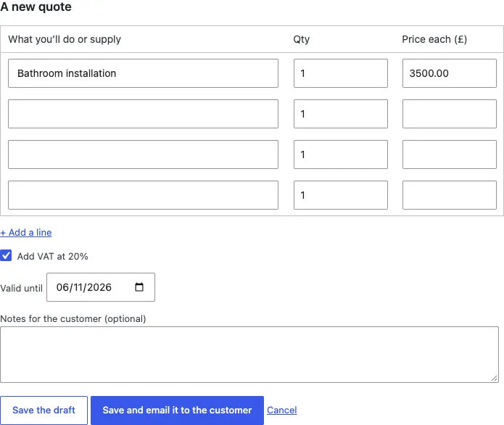Cancel the new quote

pos(282,410)
